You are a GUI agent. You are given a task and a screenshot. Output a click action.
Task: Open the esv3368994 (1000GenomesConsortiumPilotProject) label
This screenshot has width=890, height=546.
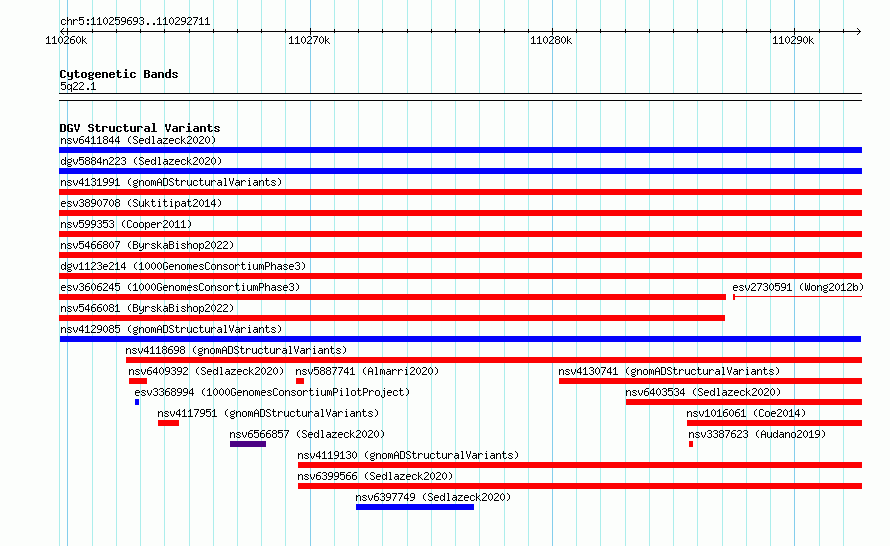pyautogui.click(x=272, y=392)
